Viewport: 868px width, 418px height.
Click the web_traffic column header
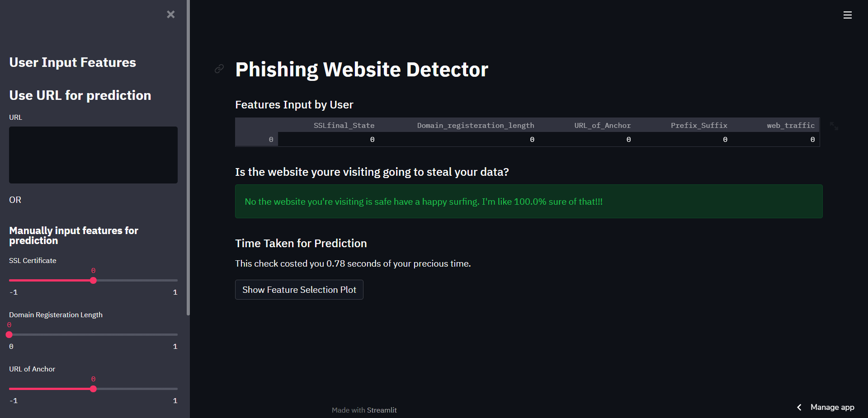[790, 125]
